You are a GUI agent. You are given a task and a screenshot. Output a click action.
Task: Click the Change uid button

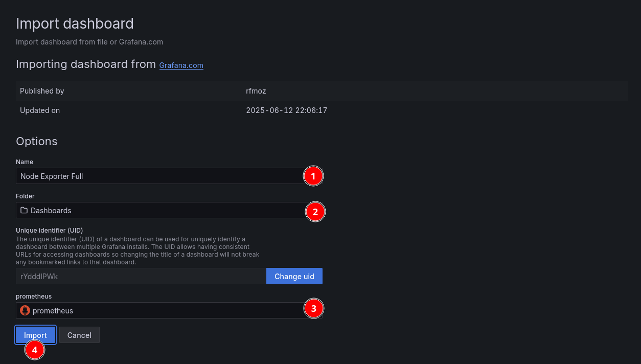tap(294, 276)
